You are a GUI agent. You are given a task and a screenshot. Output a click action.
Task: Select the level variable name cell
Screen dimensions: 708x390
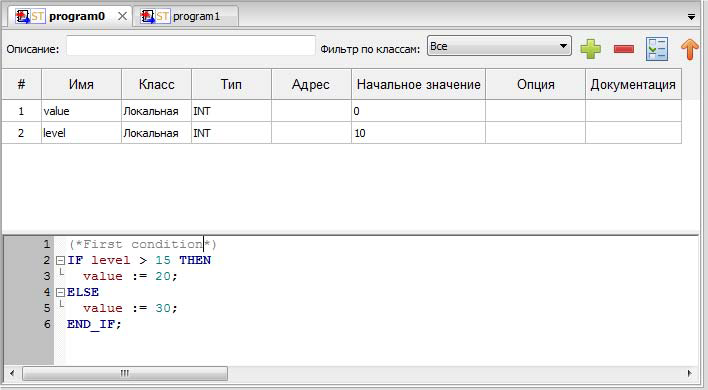pos(81,133)
